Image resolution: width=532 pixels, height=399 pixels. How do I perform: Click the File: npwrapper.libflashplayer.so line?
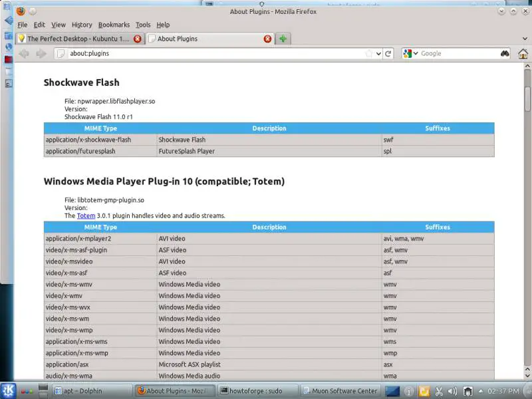[110, 101]
